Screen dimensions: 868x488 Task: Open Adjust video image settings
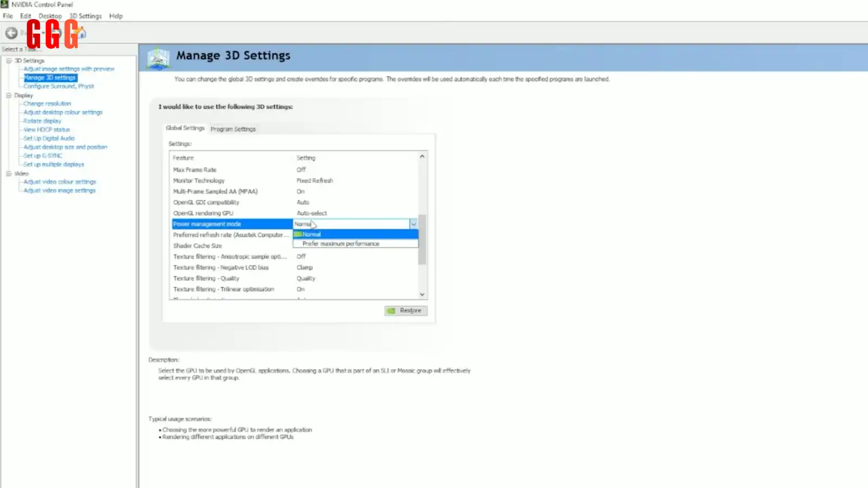[60, 191]
